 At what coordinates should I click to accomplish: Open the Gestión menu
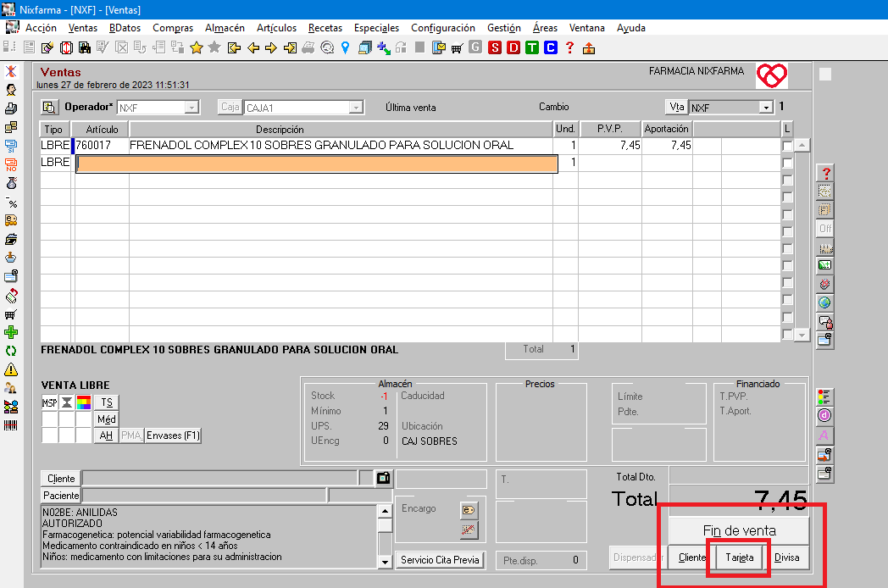tap(504, 28)
